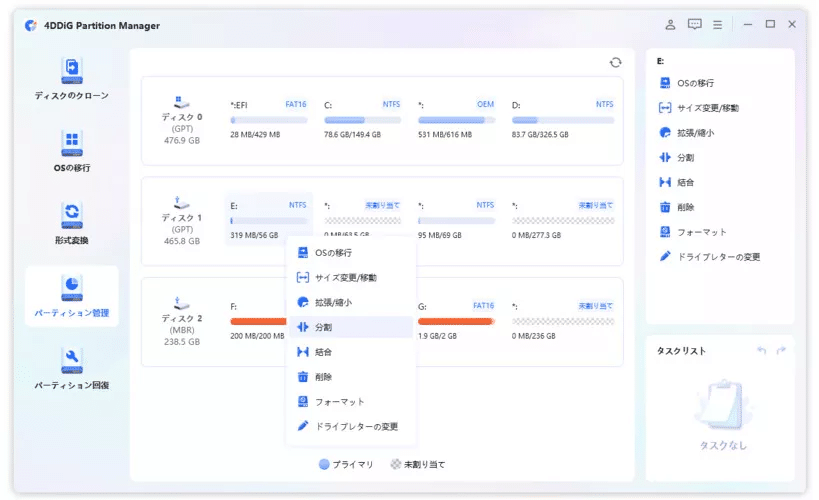Choose 削除 in the context menu

pyautogui.click(x=351, y=377)
